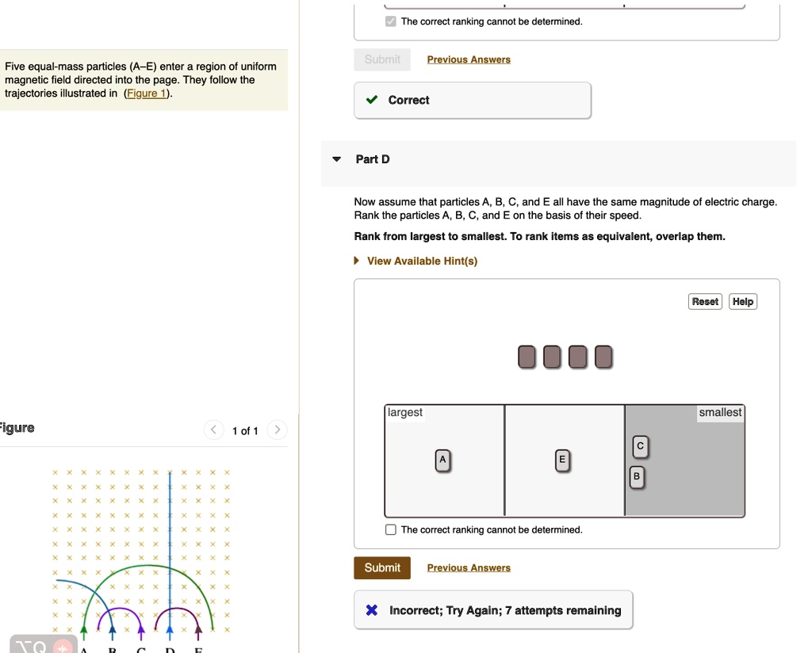Click the first empty brown tile slot
Screen dimensions: 812x653
527,357
